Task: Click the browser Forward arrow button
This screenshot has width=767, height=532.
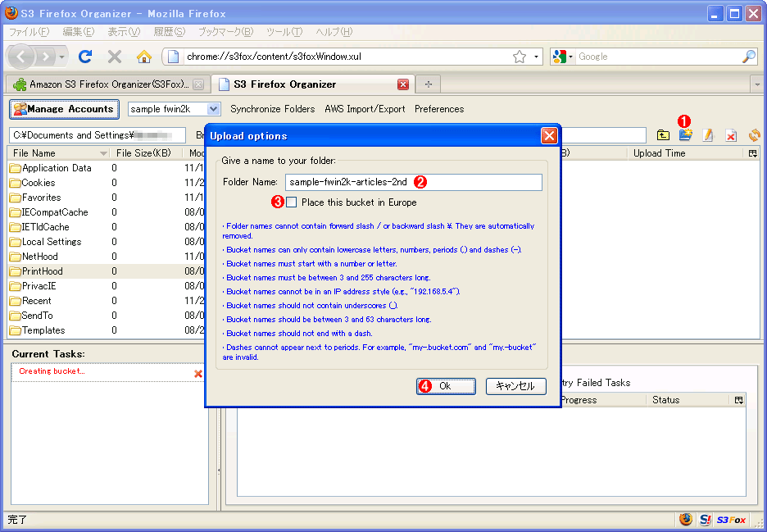Action: 45,57
